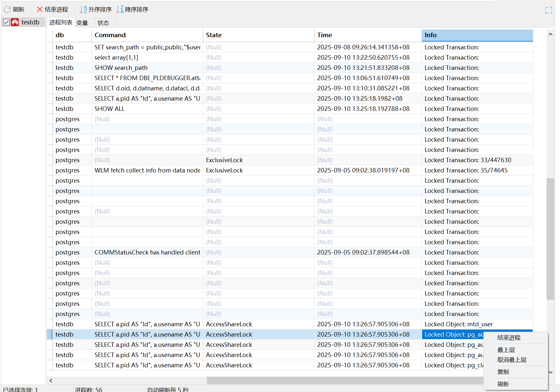Click the vertical scrollbar up arrow
The width and height of the screenshot is (560, 392).
point(550,34)
